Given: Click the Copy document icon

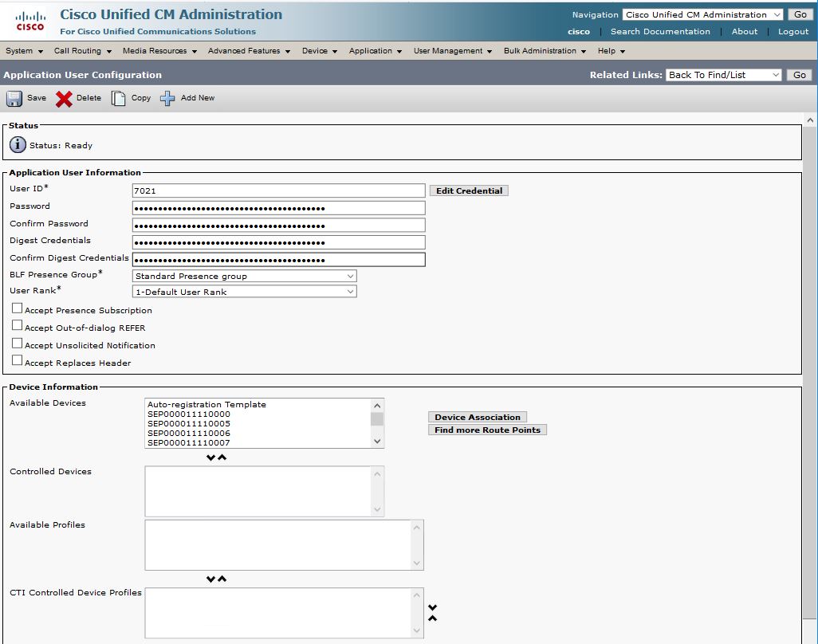Looking at the screenshot, I should (x=119, y=99).
